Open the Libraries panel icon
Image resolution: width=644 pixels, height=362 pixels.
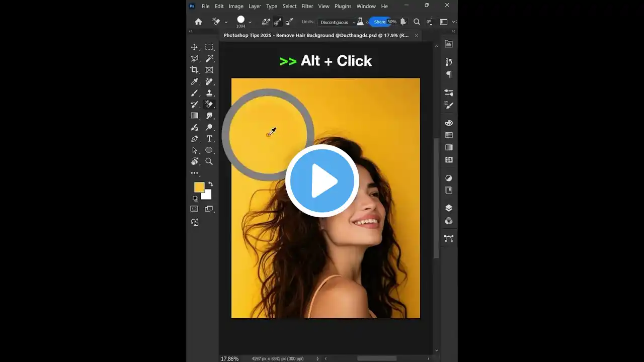tap(449, 190)
